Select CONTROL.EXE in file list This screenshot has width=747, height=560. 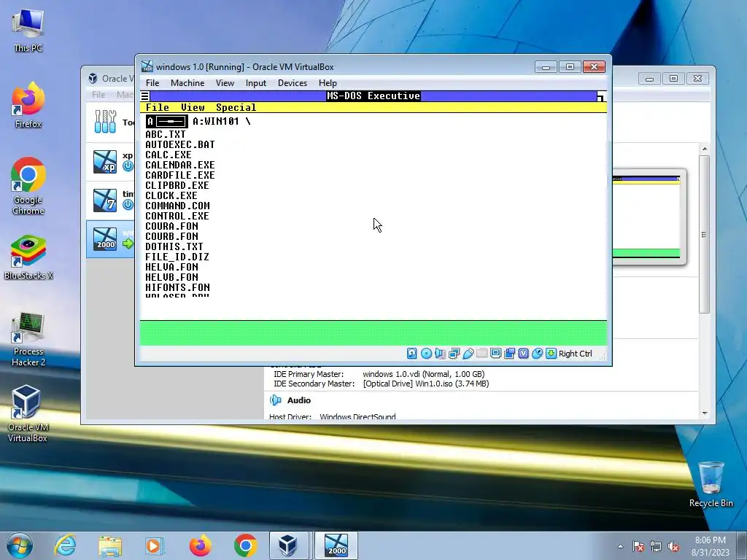click(177, 216)
